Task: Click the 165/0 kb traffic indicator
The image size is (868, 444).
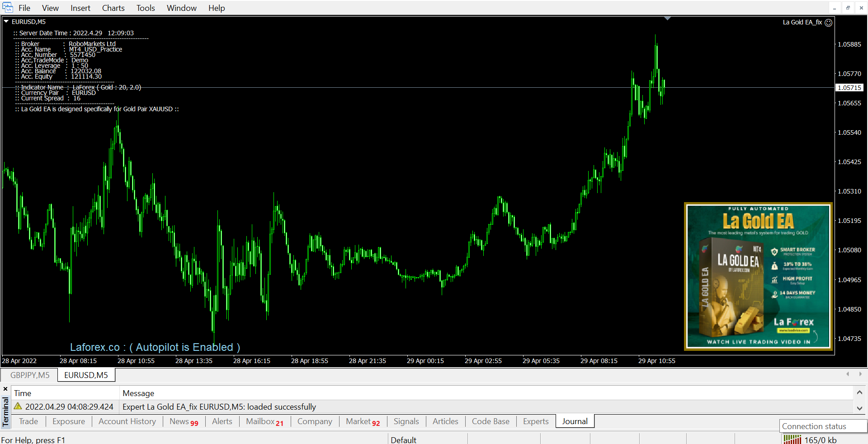Action: [x=821, y=440]
